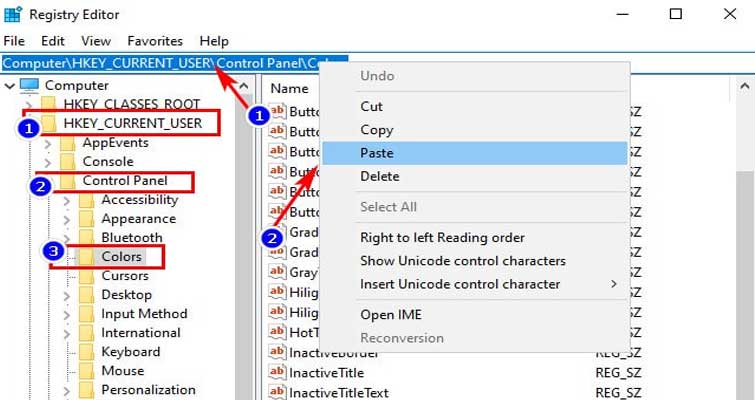Select the Keyboard key
Screen dimensions: 755x400
point(130,352)
